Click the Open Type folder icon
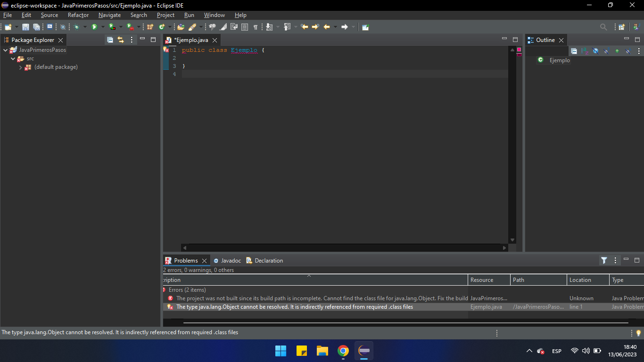644x362 pixels. 181,27
